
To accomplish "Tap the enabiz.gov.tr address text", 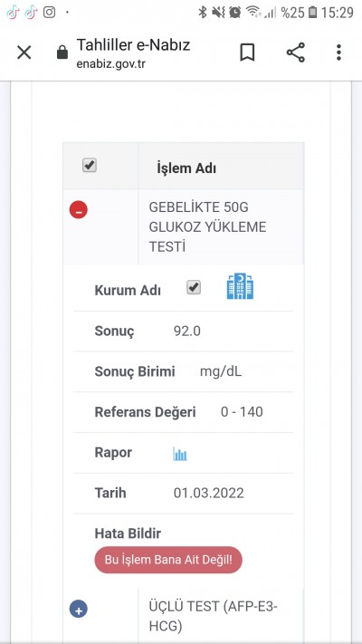I will click(x=110, y=64).
